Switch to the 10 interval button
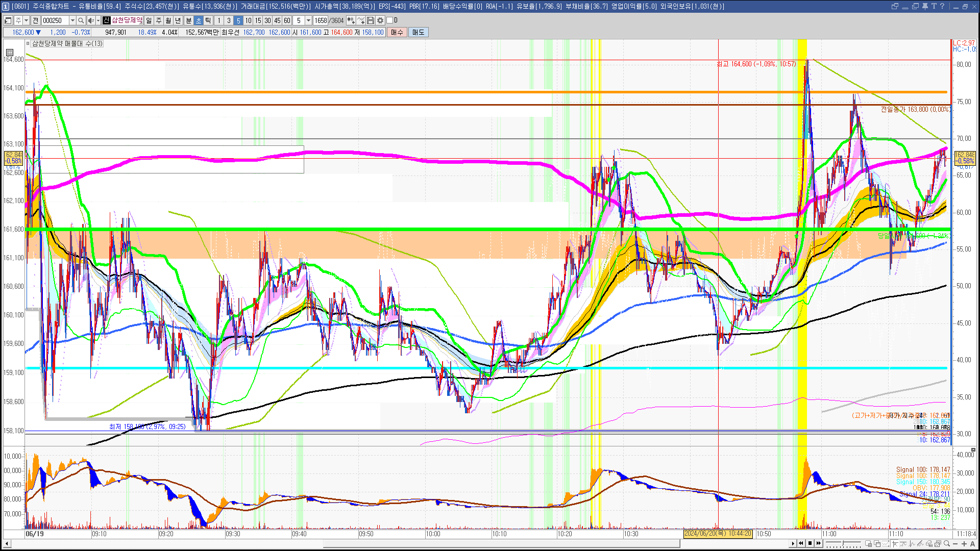Image resolution: width=980 pixels, height=551 pixels. click(x=248, y=20)
